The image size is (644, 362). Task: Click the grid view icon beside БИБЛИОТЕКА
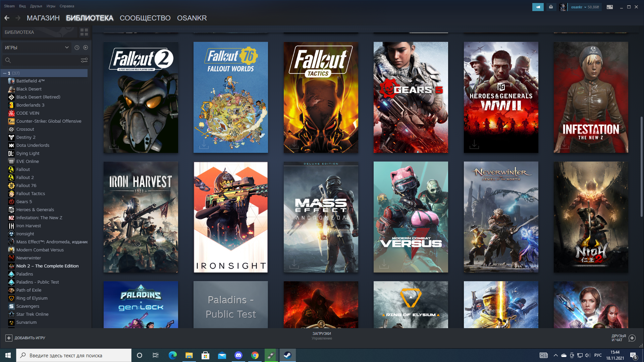[84, 32]
